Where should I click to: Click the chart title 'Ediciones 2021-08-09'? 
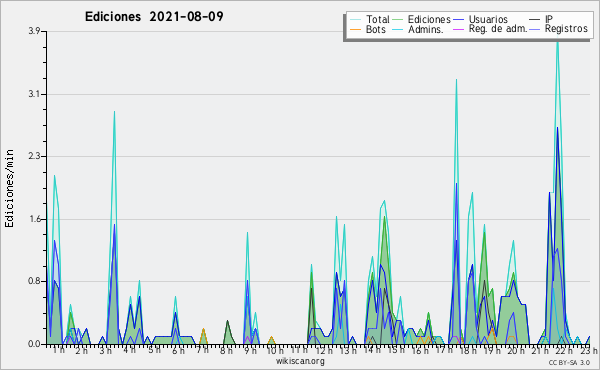(154, 17)
